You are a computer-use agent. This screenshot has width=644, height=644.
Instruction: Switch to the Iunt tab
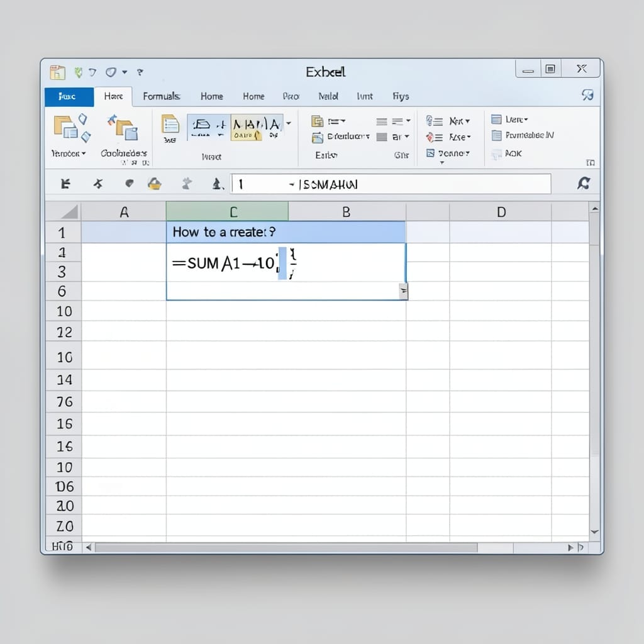(365, 96)
